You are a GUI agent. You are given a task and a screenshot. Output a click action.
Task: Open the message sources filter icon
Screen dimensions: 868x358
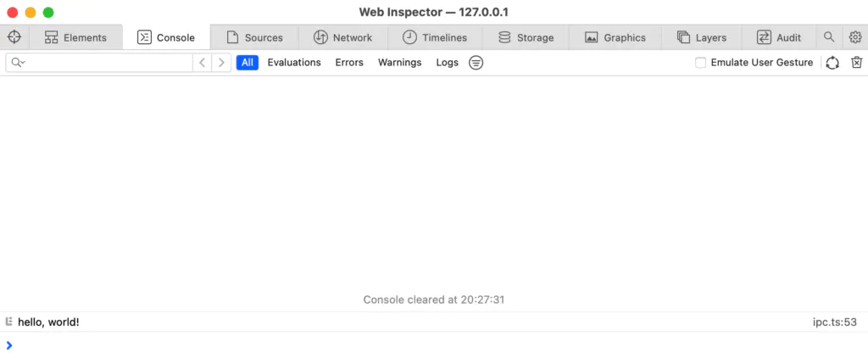pyautogui.click(x=476, y=63)
